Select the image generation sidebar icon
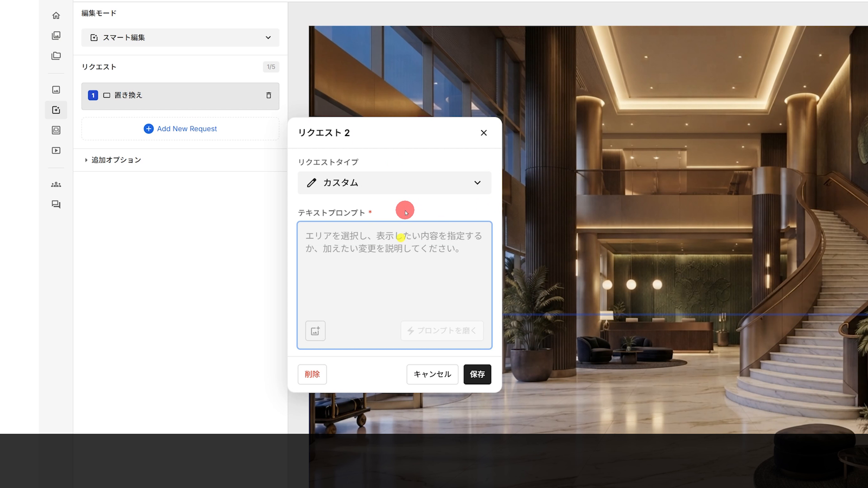Screen dimensions: 868x488 pyautogui.click(x=56, y=89)
